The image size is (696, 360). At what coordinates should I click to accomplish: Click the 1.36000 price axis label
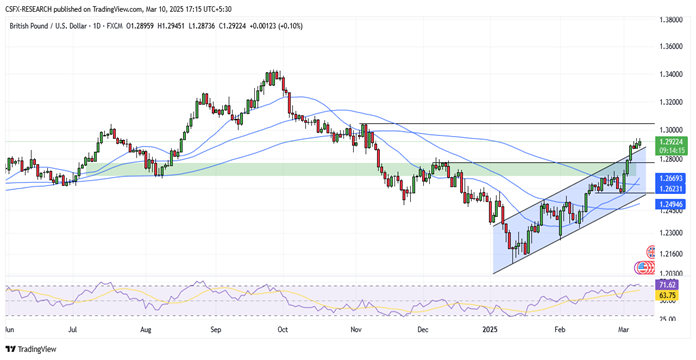tap(672, 47)
